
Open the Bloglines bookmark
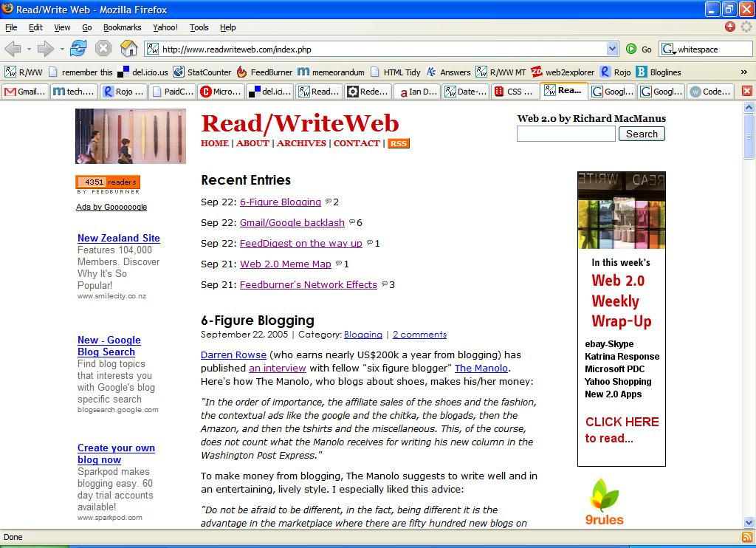659,72
